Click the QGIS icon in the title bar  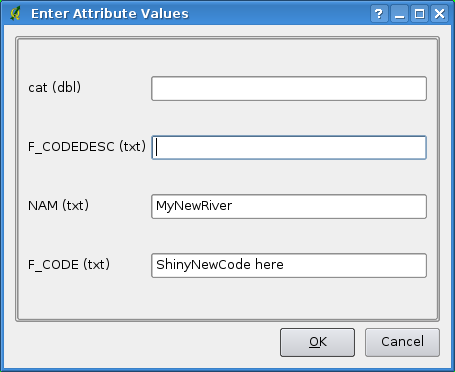click(x=15, y=14)
